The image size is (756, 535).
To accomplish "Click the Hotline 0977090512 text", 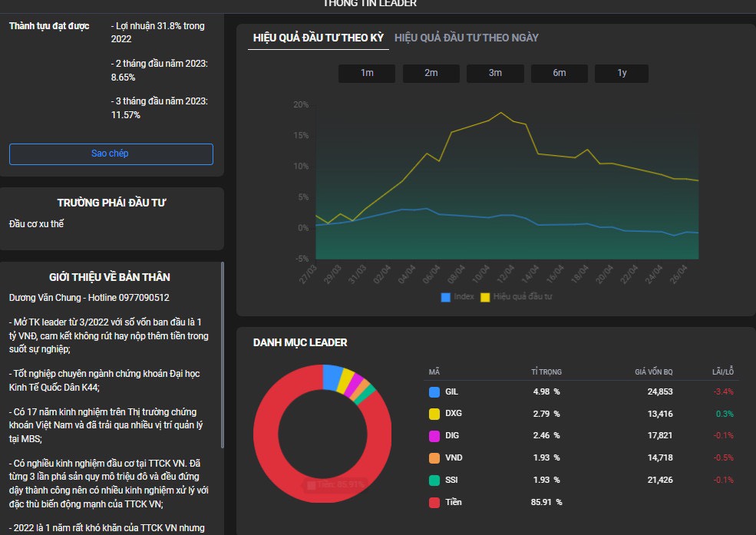I will tap(129, 297).
